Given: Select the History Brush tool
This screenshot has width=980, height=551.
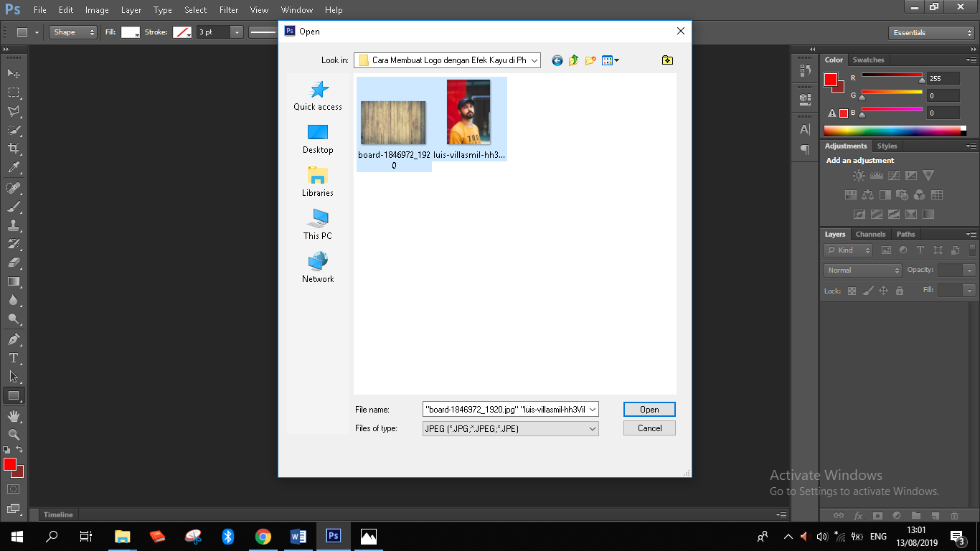Looking at the screenshot, I should (14, 244).
